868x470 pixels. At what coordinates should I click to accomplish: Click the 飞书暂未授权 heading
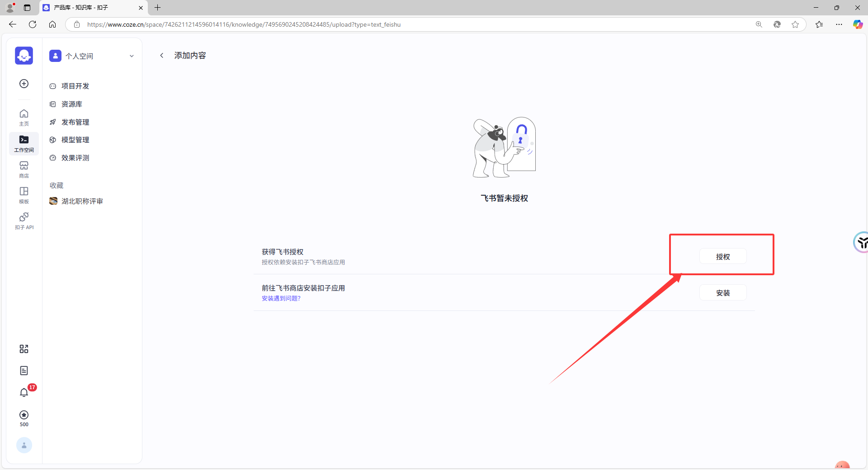505,198
